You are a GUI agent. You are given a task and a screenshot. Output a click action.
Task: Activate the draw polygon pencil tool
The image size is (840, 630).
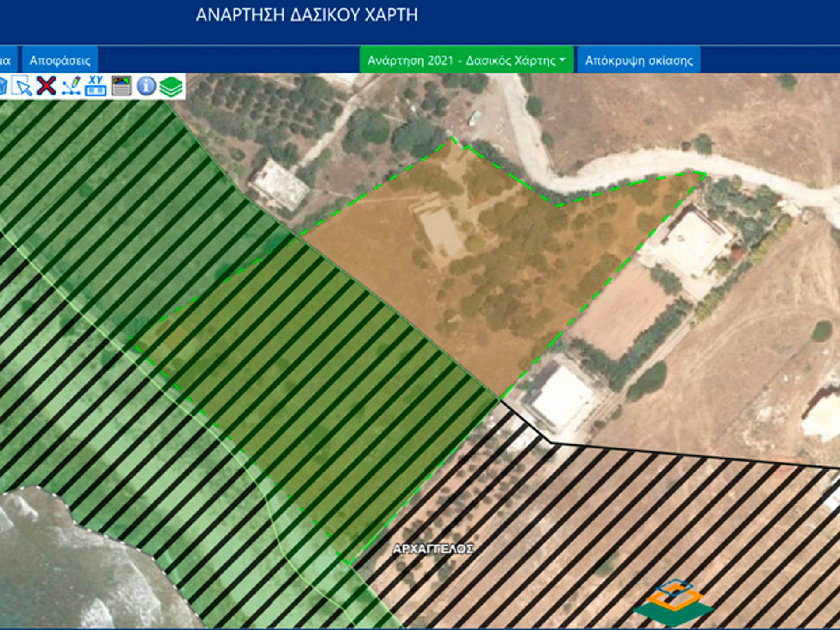[71, 86]
